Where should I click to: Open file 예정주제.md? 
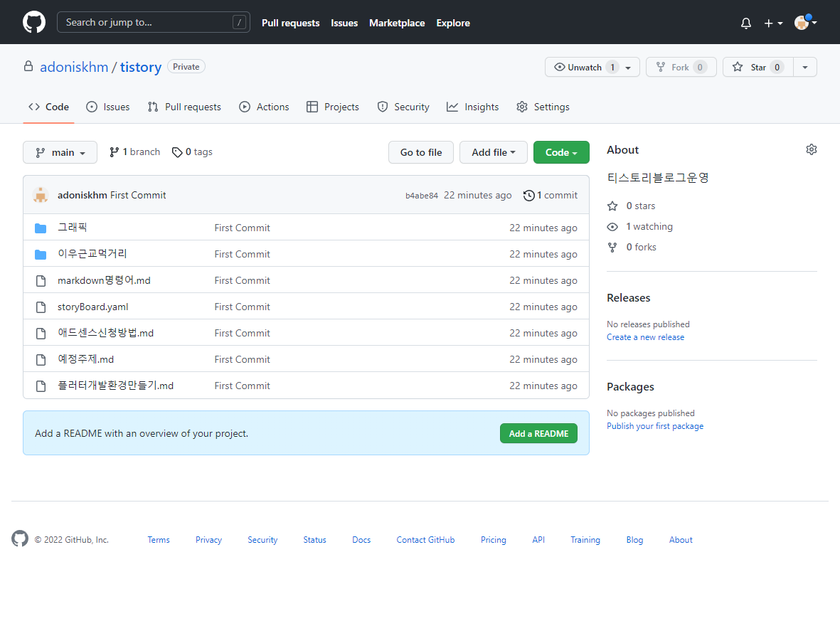[x=86, y=359]
